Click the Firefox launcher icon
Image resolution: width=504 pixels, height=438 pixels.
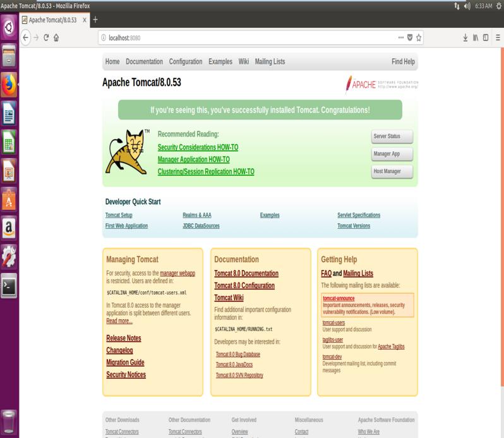point(9,85)
